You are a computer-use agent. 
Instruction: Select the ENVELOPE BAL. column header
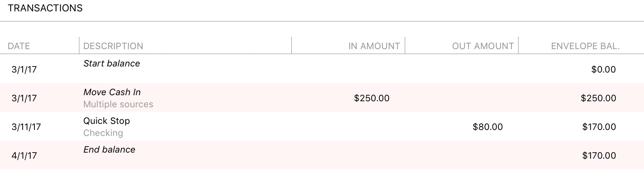click(x=585, y=46)
